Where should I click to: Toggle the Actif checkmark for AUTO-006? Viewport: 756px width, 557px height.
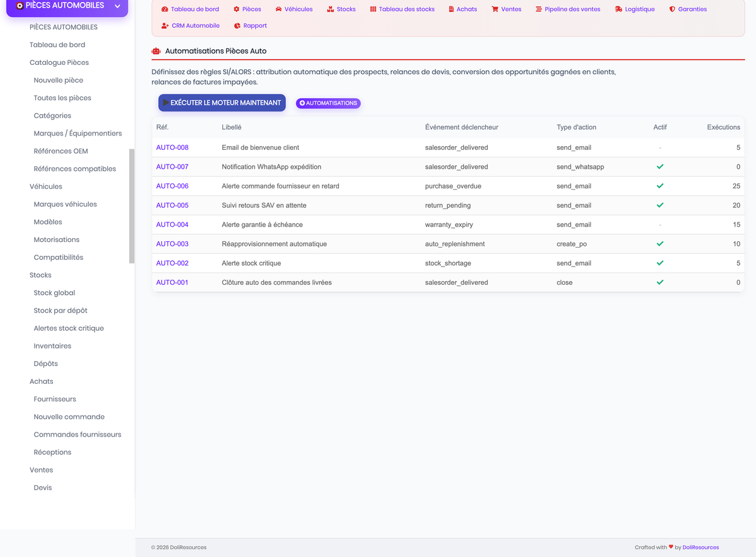(660, 186)
